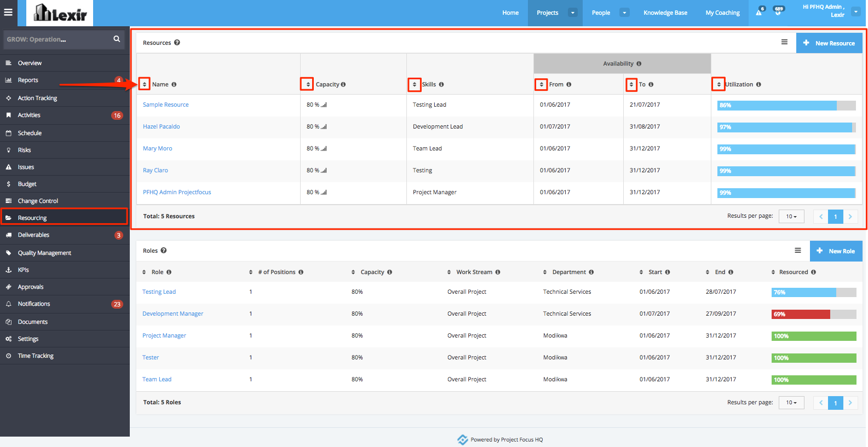The width and height of the screenshot is (868, 447).
Task: Open Quality Management in the sidebar
Action: (x=65, y=253)
